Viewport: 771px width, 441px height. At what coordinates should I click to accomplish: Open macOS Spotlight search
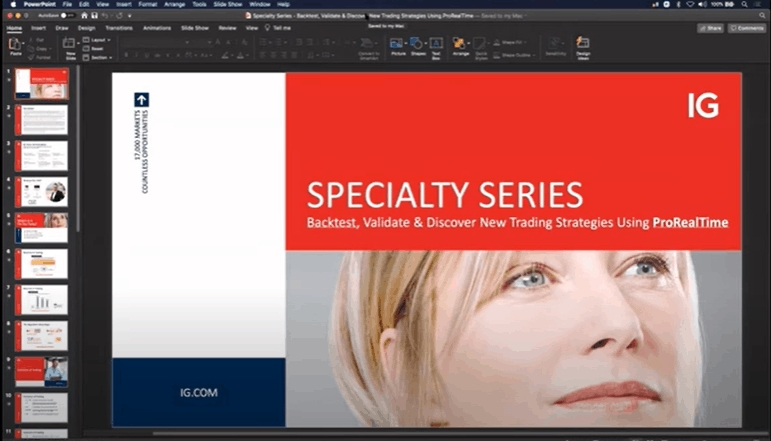[x=744, y=4]
